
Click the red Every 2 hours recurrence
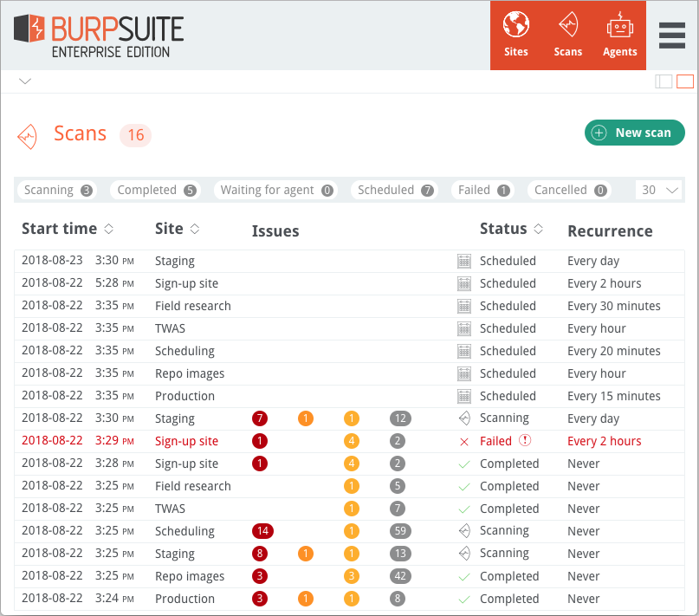click(x=604, y=441)
